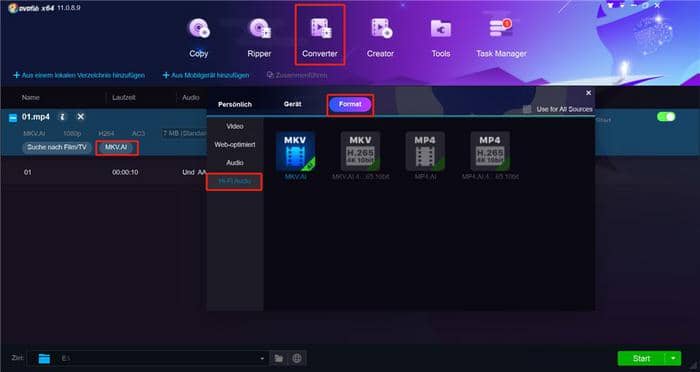Click Suche nach Film/TV button
This screenshot has width=700, height=372.
[57, 147]
